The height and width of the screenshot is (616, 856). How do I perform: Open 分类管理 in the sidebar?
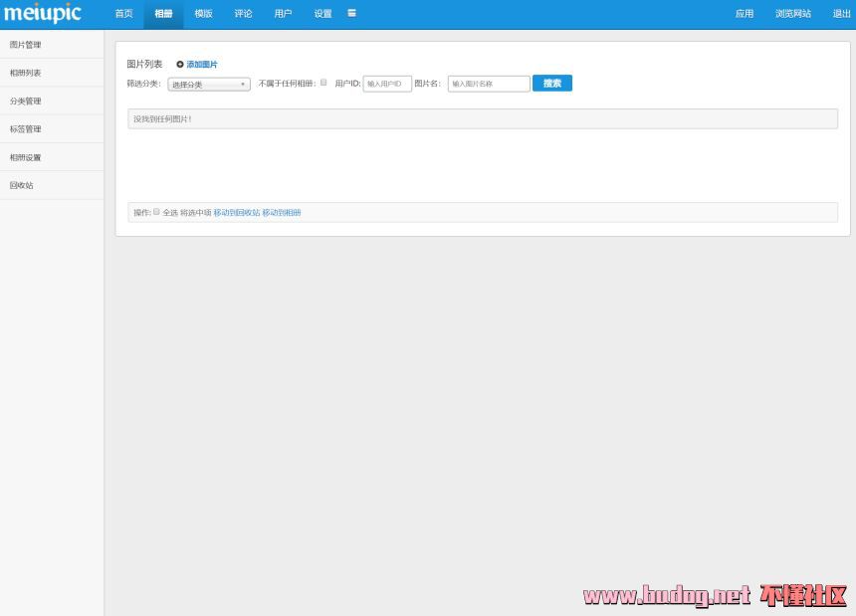click(26, 102)
